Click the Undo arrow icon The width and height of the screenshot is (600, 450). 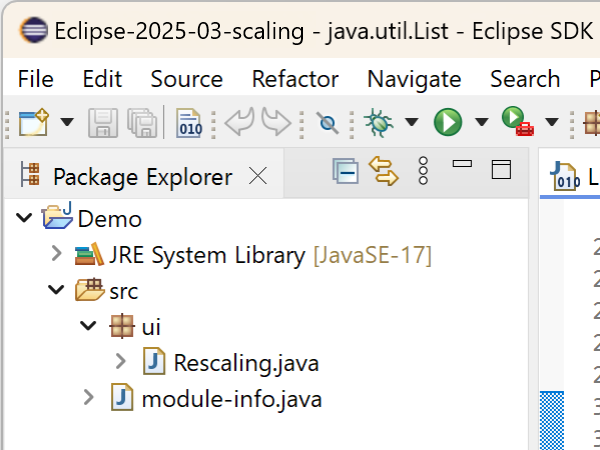click(240, 122)
